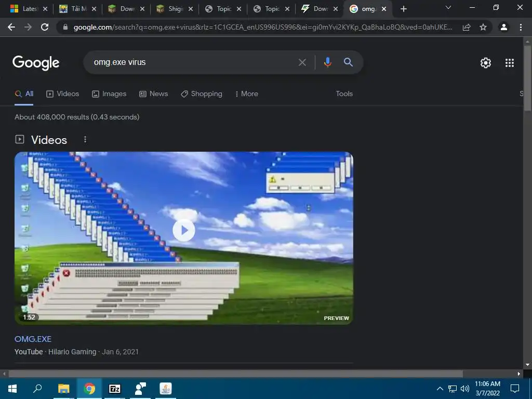Click the Google logo
Screen dimensions: 532x399
click(36, 63)
